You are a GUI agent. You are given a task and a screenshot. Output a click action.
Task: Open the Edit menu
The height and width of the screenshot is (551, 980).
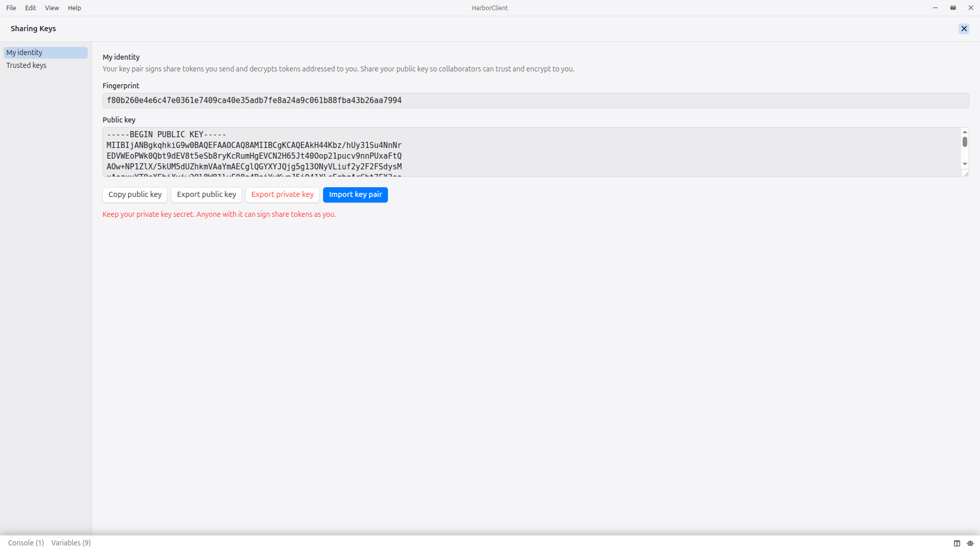[x=31, y=8]
